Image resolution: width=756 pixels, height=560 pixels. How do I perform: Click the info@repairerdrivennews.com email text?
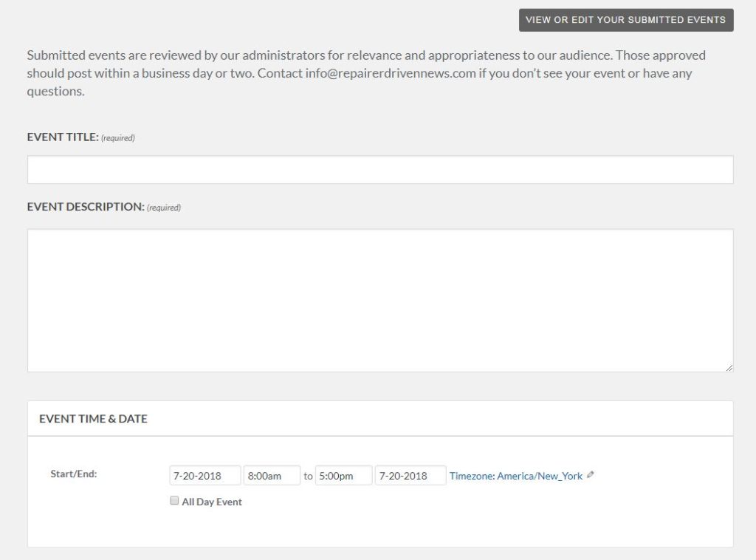(x=391, y=73)
